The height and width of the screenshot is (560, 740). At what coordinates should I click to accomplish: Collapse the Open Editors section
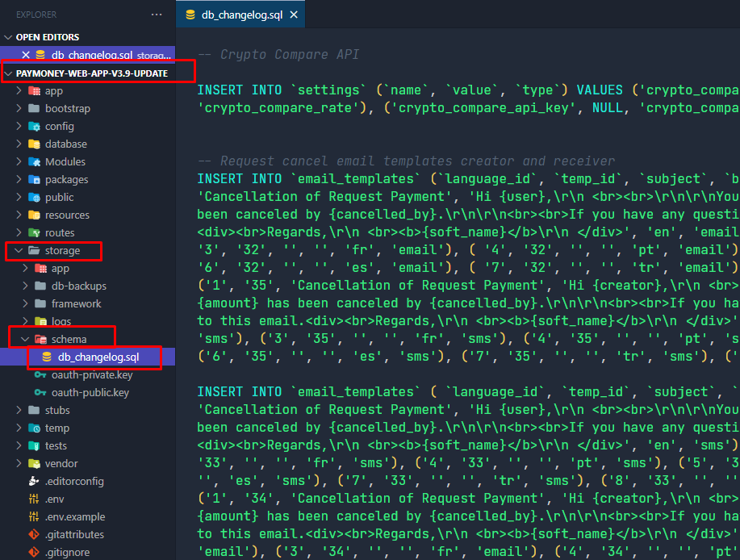pos(9,37)
